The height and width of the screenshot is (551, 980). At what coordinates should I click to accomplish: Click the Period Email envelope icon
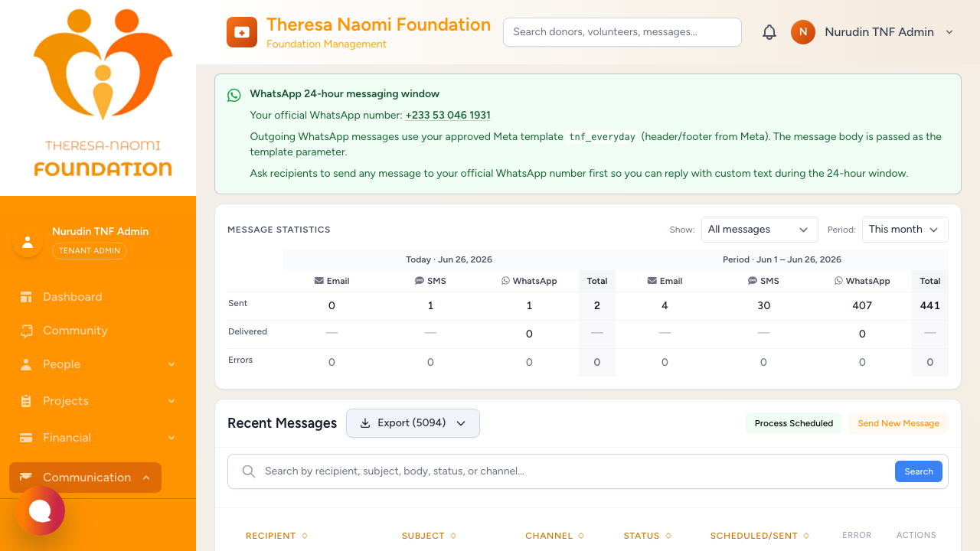coord(652,281)
